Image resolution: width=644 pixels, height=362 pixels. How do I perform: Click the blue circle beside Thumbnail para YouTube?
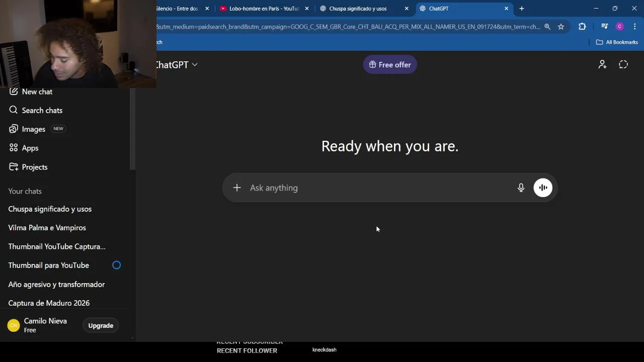click(116, 265)
